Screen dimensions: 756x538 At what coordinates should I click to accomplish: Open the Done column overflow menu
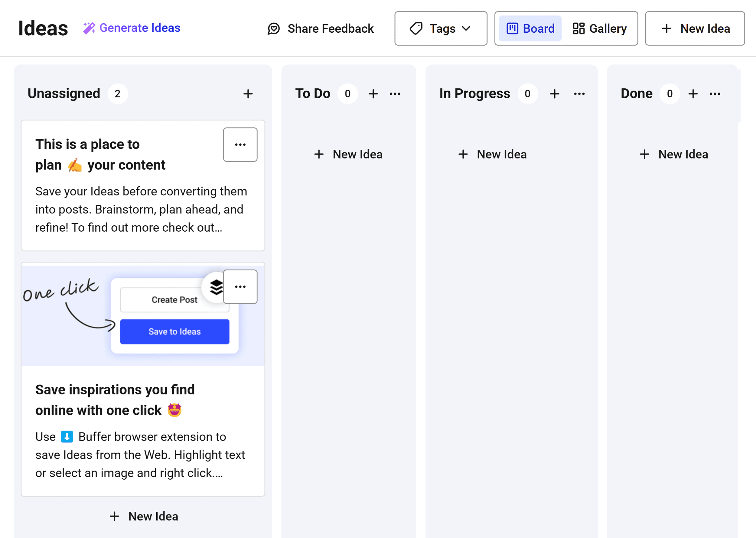pyautogui.click(x=715, y=94)
